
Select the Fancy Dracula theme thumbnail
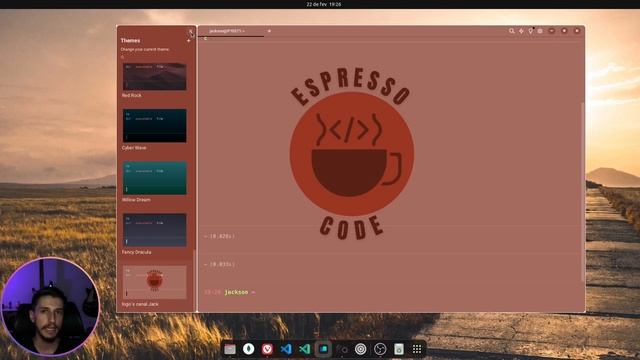155,230
